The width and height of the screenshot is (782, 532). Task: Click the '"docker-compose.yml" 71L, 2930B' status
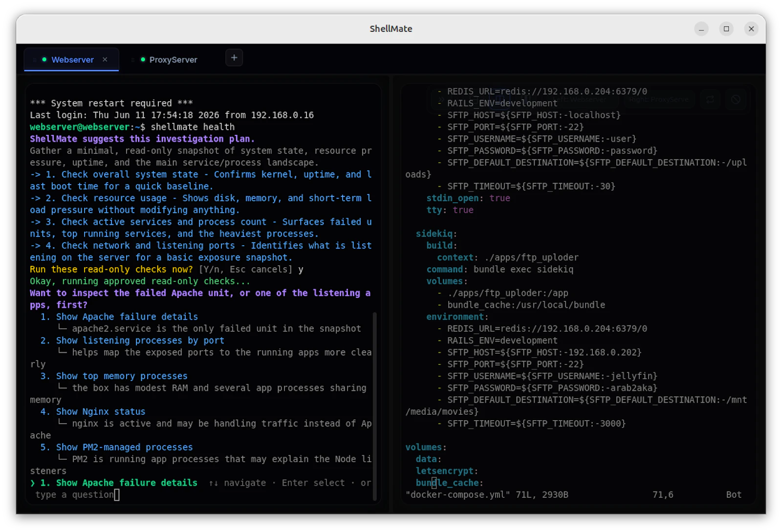coord(487,495)
